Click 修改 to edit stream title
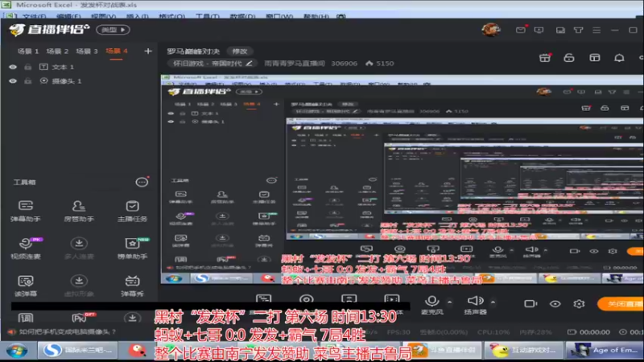The height and width of the screenshot is (362, 644). coord(240,51)
